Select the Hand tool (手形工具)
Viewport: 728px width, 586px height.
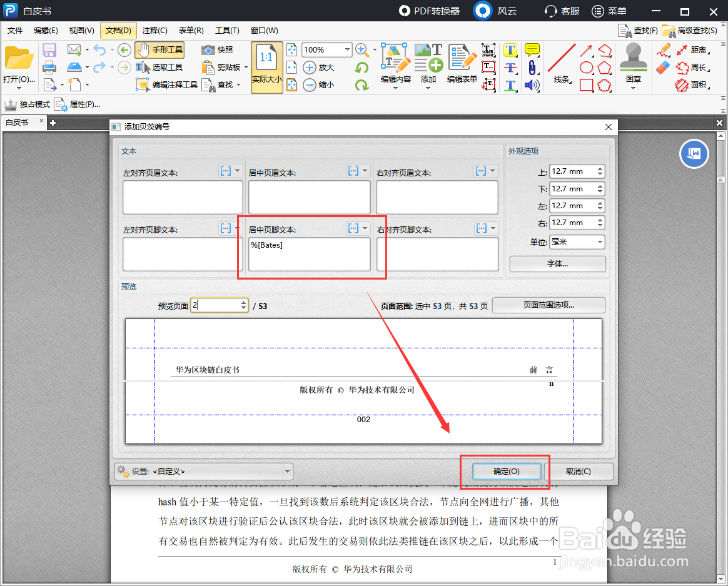tap(159, 49)
